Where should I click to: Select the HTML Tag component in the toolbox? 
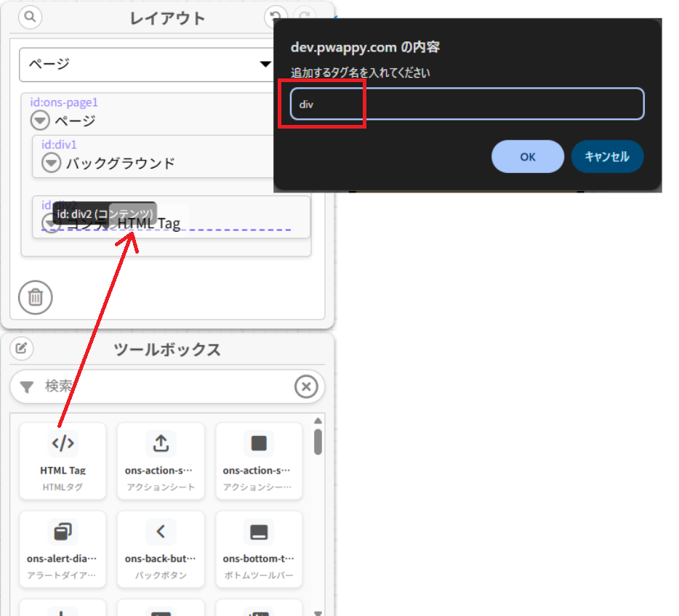pos(62,462)
